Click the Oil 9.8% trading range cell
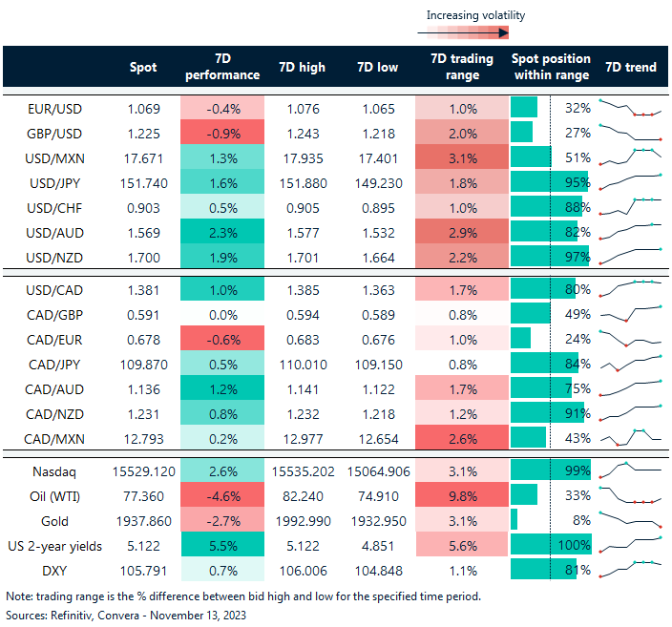 pyautogui.click(x=462, y=495)
